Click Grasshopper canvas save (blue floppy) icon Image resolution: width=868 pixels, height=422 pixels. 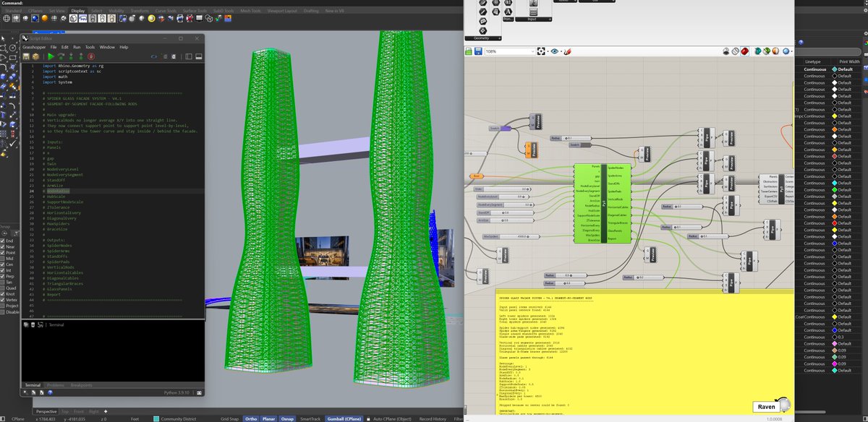pyautogui.click(x=478, y=51)
